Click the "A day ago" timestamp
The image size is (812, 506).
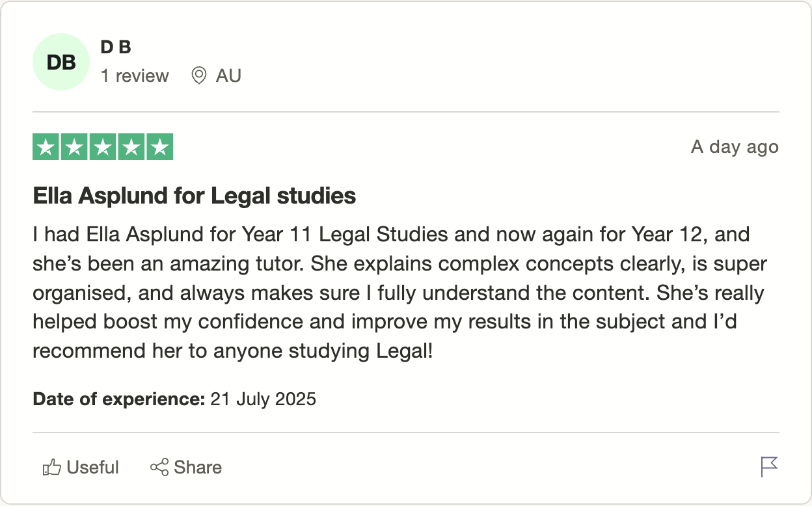(735, 147)
